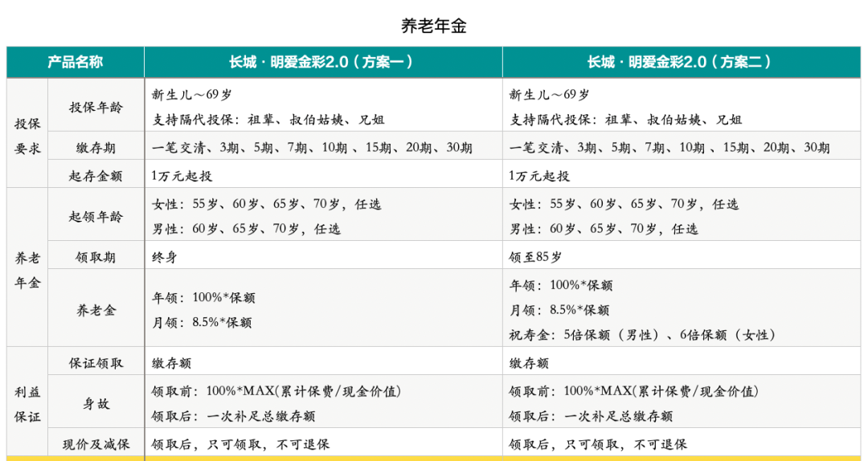The height and width of the screenshot is (461, 868).
Task: Select 1万元起投 under 方案一
Action: [x=182, y=176]
